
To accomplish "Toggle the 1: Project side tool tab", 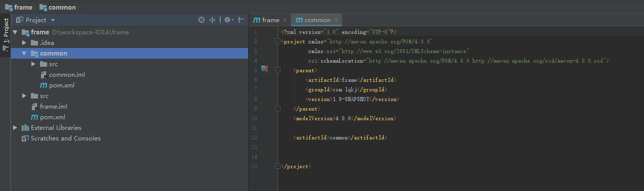I will coord(6,35).
